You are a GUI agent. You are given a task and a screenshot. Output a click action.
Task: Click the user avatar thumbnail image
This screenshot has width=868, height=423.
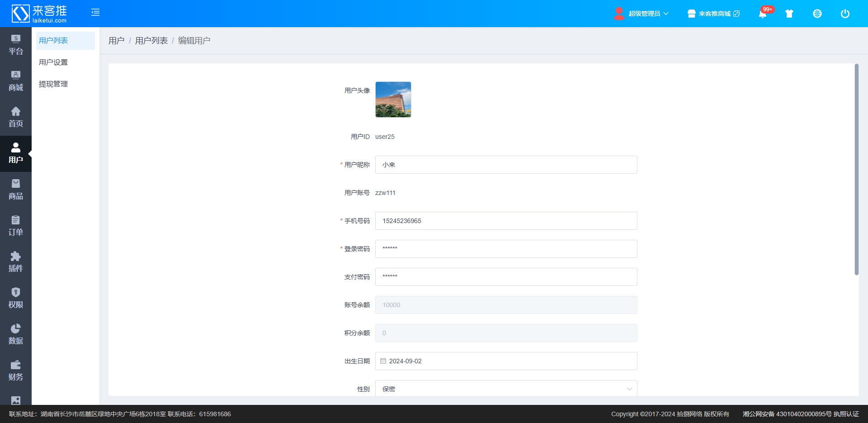coord(393,100)
